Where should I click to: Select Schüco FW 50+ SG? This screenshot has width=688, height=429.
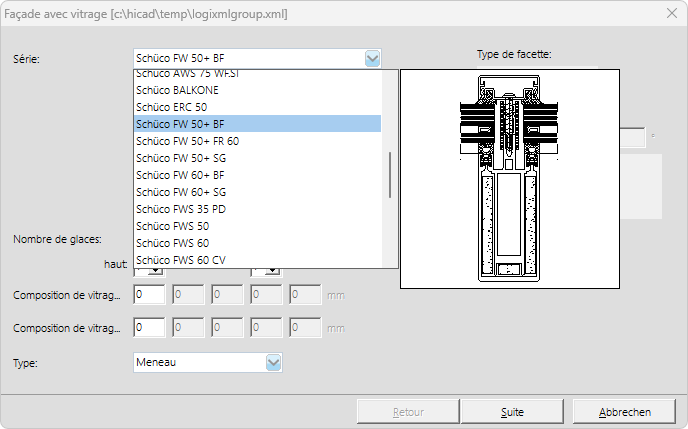click(x=258, y=158)
